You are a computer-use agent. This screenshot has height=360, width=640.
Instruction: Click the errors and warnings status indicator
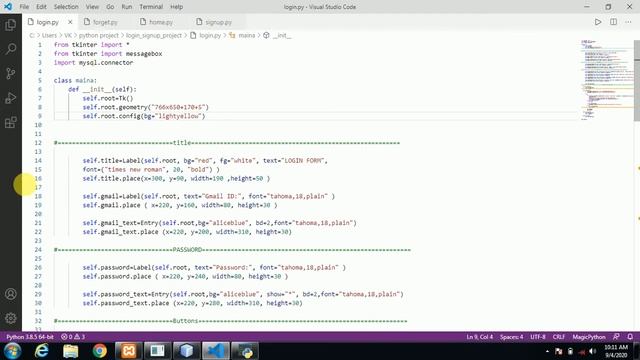(73, 337)
